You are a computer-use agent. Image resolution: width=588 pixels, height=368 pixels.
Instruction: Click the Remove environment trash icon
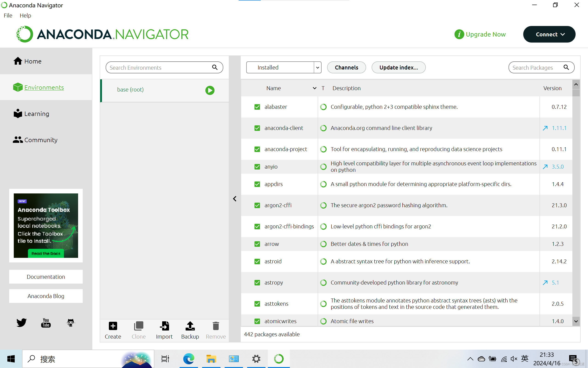pos(216,326)
